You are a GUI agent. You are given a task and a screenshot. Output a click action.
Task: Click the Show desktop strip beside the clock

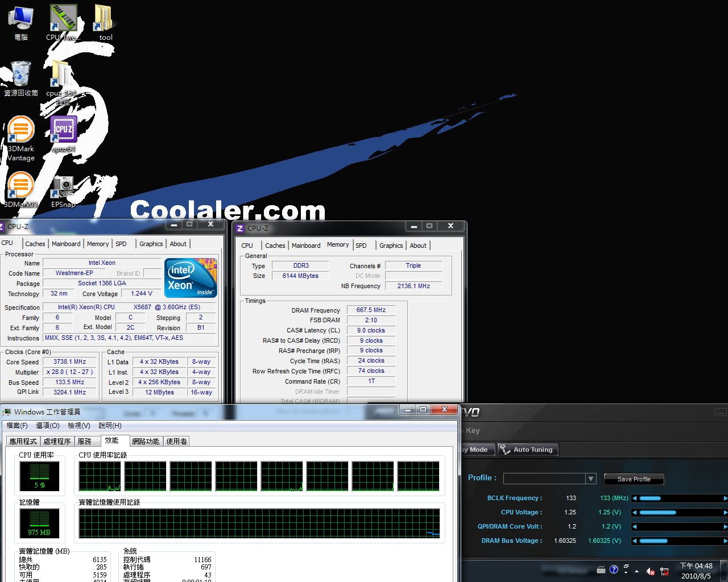coord(723,571)
